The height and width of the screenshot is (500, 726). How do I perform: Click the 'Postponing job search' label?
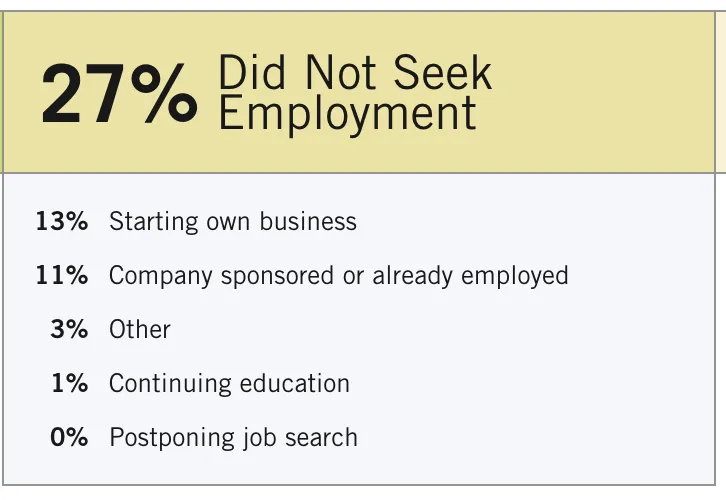pyautogui.click(x=232, y=437)
